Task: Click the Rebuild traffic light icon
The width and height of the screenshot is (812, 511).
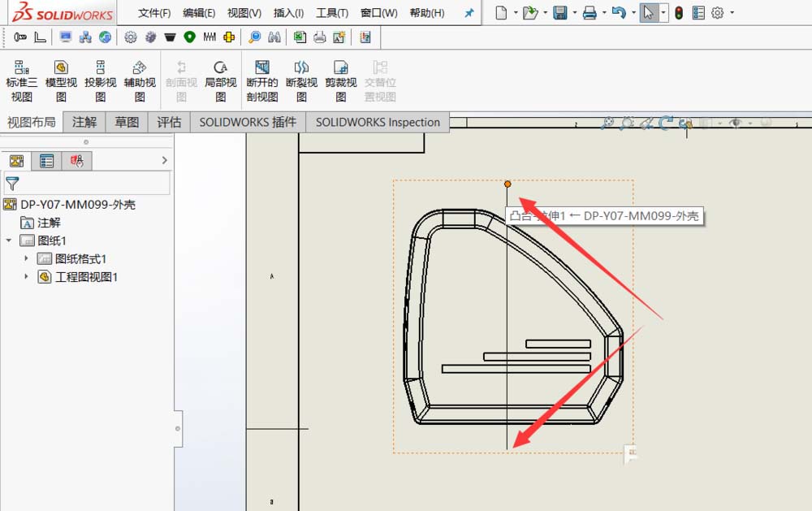Action: 679,12
